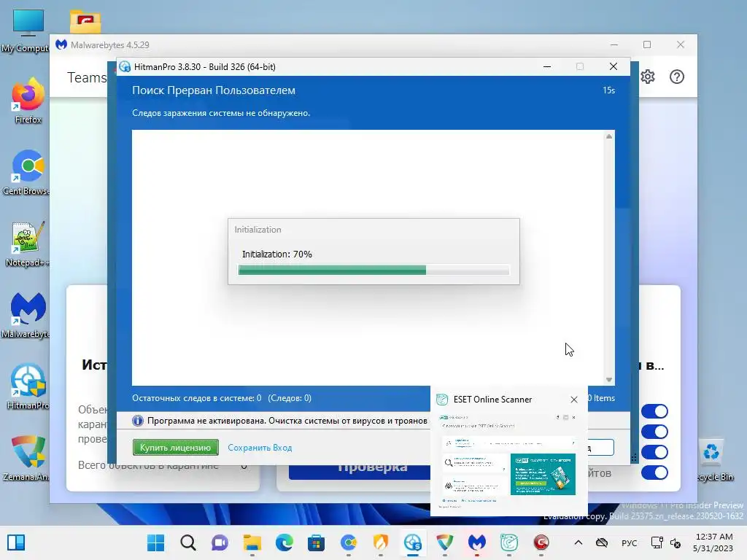Open Microsoft Edge from the taskbar
Viewport: 747px width, 560px height.
coord(284,542)
